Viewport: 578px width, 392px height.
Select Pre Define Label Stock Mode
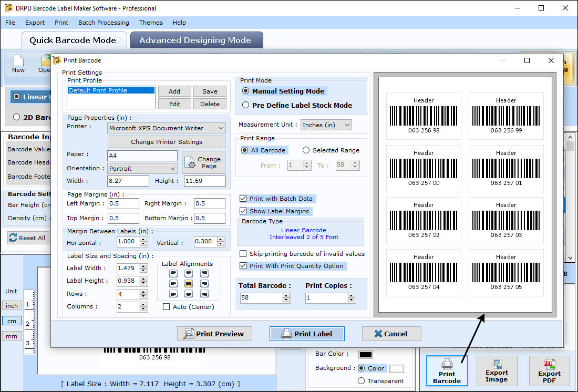[x=246, y=105]
